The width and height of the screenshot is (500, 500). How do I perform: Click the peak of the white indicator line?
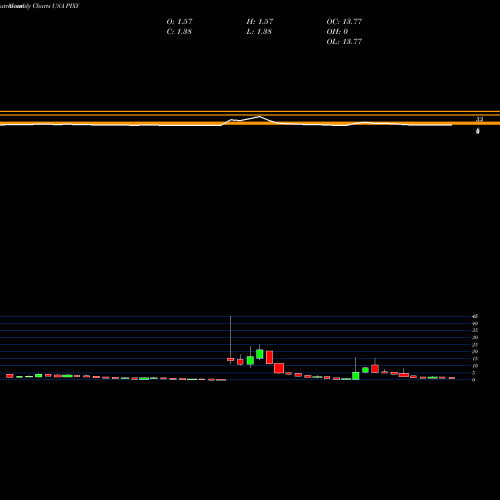pos(260,116)
